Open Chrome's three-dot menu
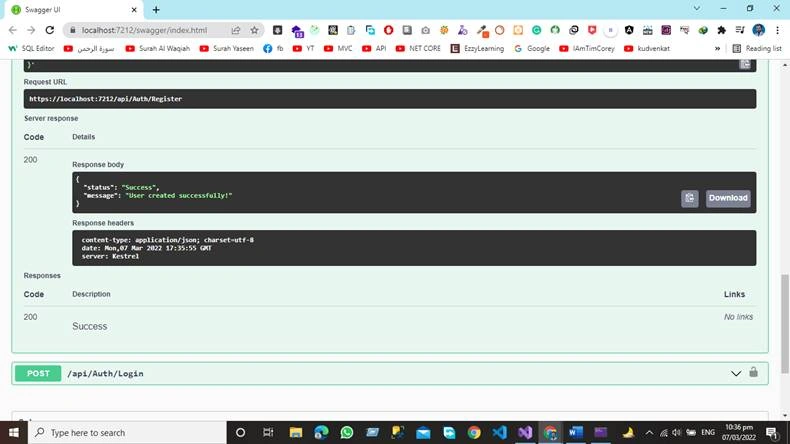 [777, 30]
